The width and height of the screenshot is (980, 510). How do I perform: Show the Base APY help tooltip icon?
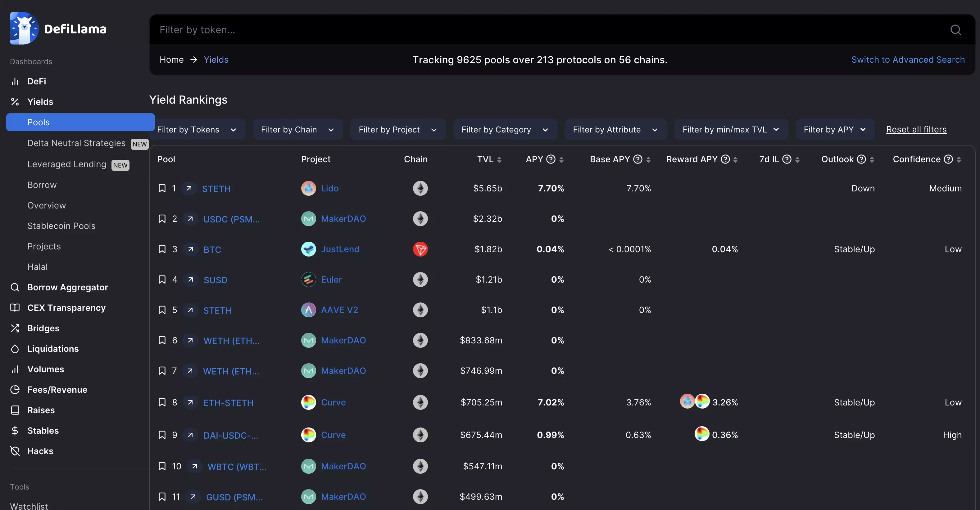pos(638,159)
